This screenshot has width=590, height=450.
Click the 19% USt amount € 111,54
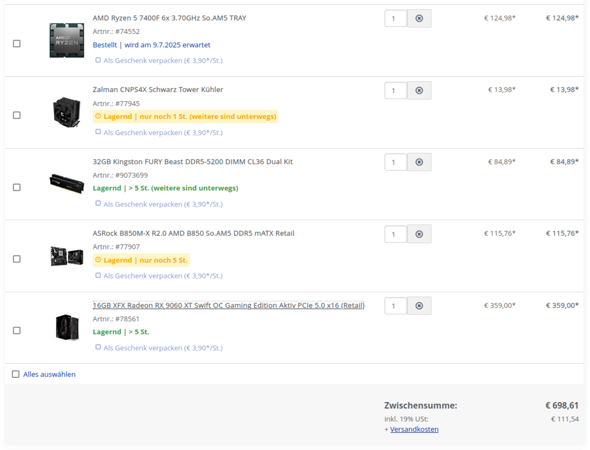click(x=565, y=419)
